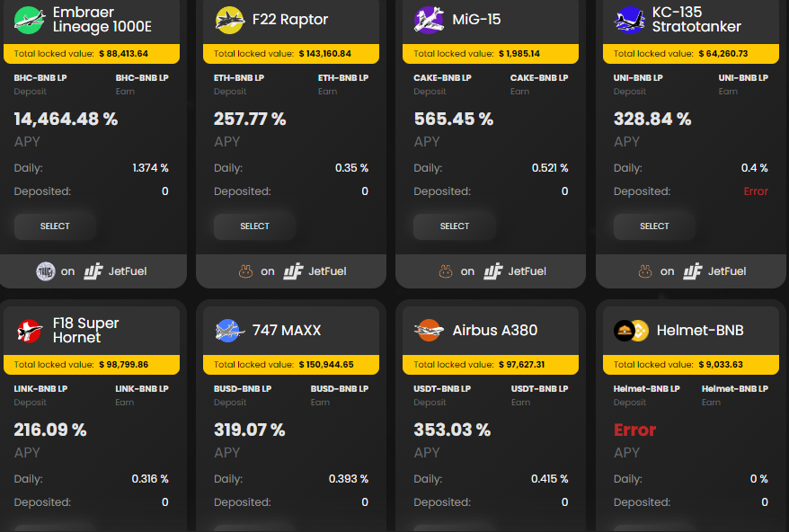Click total locked value $ 150,944.65
The width and height of the screenshot is (789, 532).
(326, 365)
